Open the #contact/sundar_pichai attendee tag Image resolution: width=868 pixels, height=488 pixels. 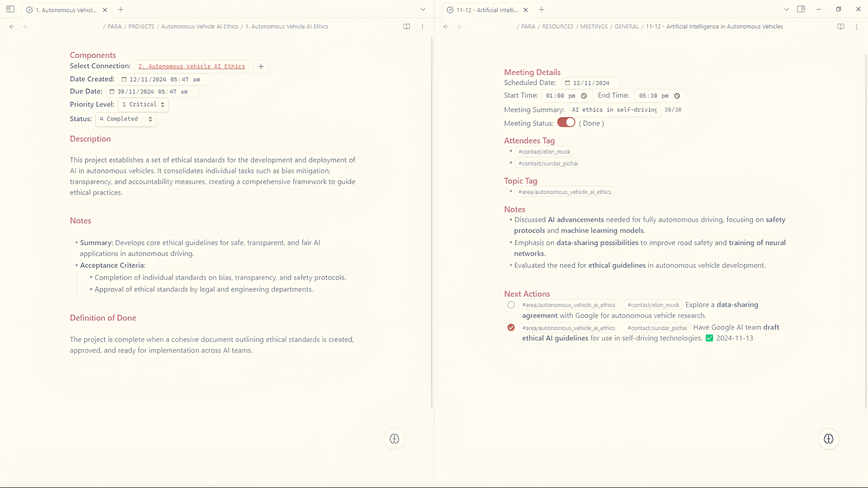point(548,163)
